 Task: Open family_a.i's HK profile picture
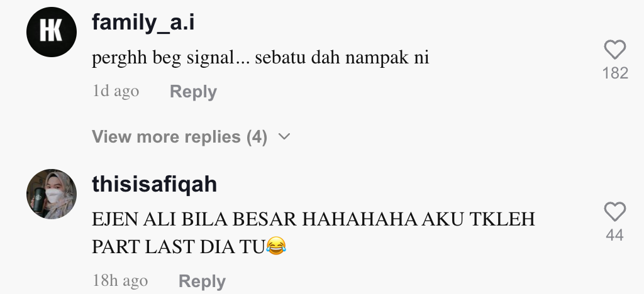tap(52, 32)
